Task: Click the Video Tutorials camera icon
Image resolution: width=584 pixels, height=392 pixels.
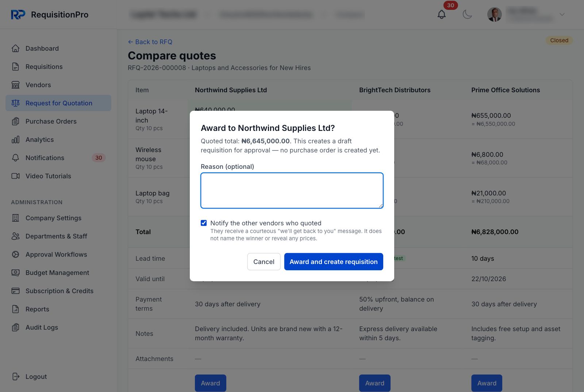Action: pos(15,176)
